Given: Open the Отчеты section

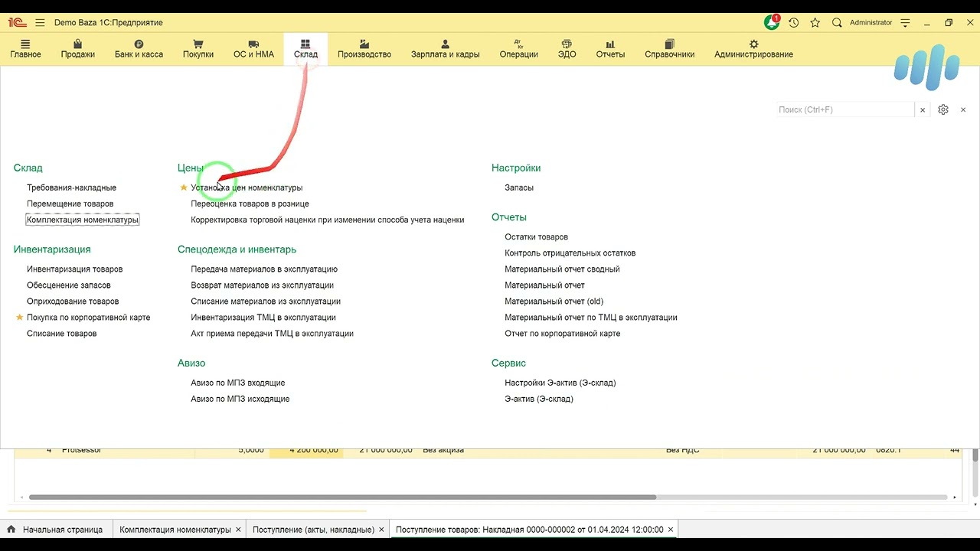Looking at the screenshot, I should (610, 49).
